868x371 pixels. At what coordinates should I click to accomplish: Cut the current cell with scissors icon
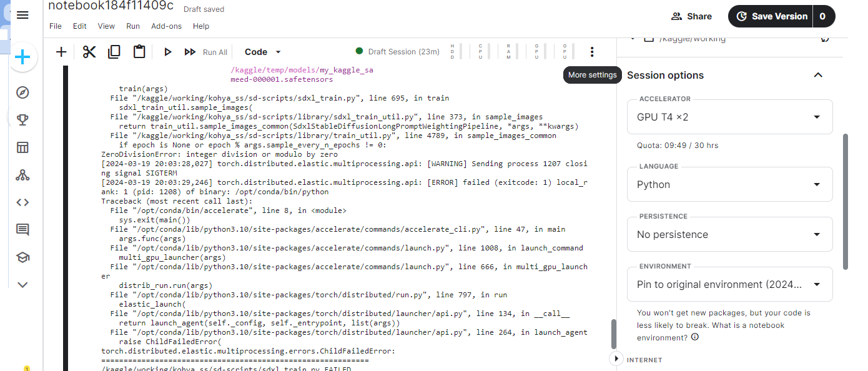[x=89, y=52]
